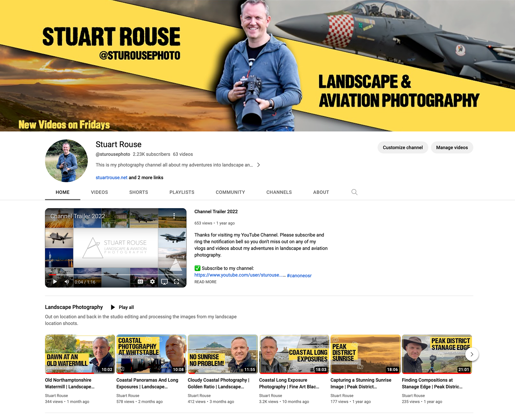Open trailer settings gear

pos(152,282)
